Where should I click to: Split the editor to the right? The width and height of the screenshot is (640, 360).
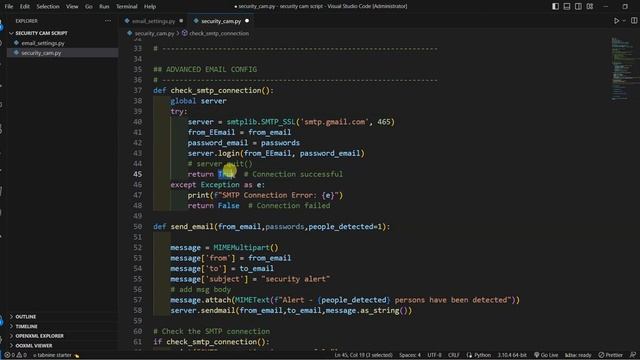(634, 20)
